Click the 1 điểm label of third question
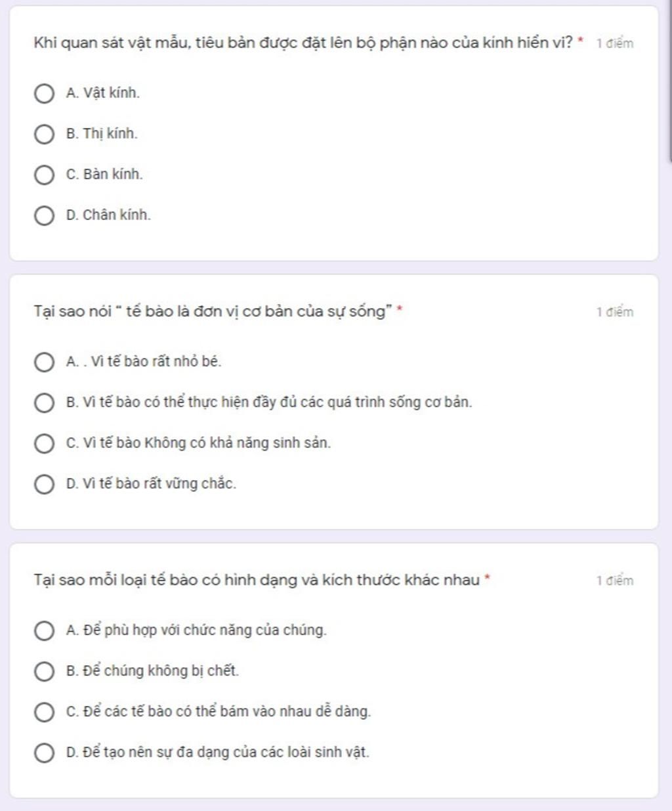 tap(615, 581)
